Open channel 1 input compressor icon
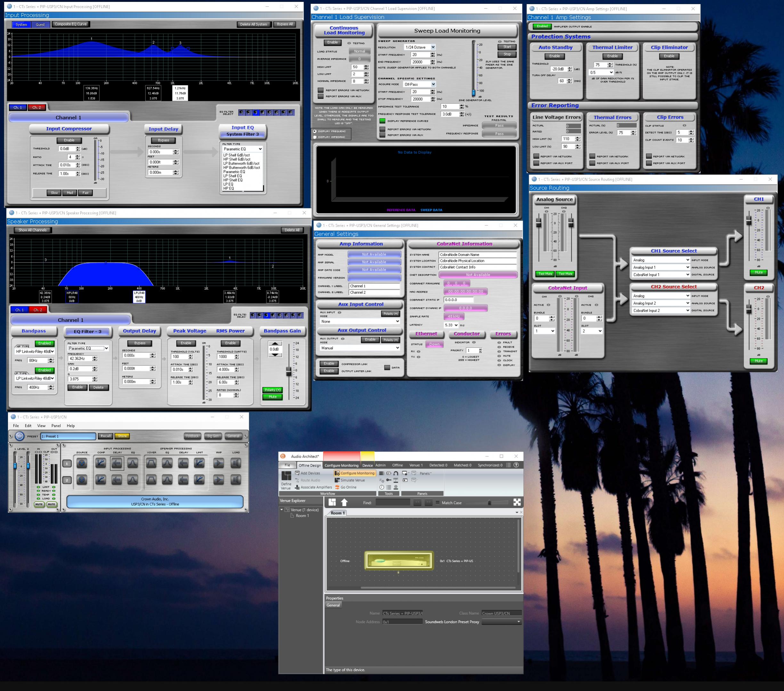 [101, 463]
